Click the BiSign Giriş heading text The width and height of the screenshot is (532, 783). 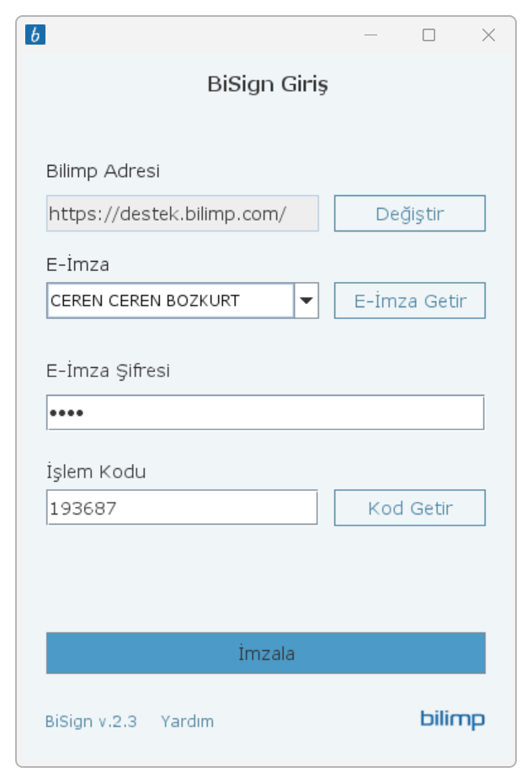(x=268, y=84)
